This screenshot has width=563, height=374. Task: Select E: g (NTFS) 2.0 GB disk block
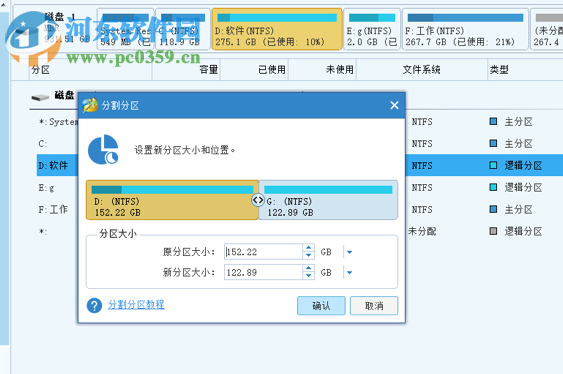click(372, 29)
